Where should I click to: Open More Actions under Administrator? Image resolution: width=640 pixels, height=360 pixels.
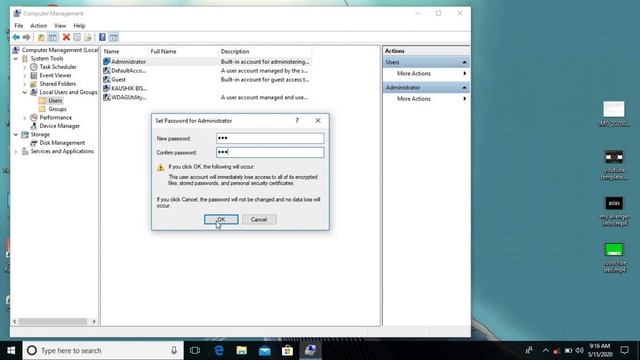[426, 99]
